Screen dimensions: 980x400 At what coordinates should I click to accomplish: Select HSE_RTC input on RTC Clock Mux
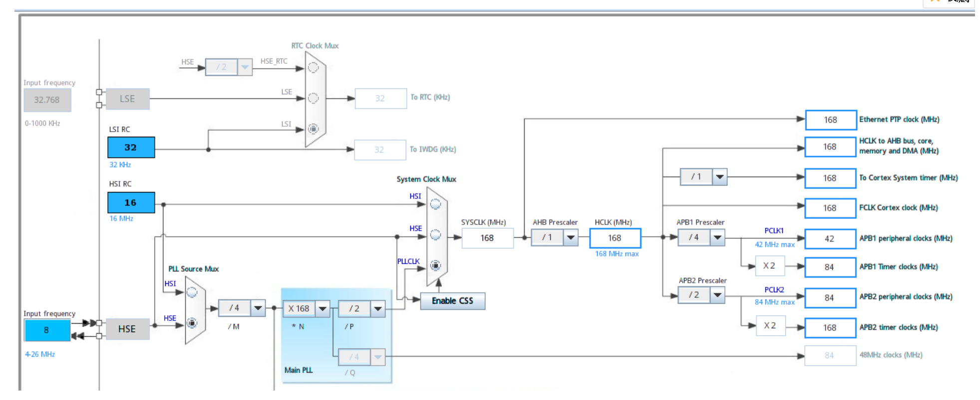(x=313, y=67)
